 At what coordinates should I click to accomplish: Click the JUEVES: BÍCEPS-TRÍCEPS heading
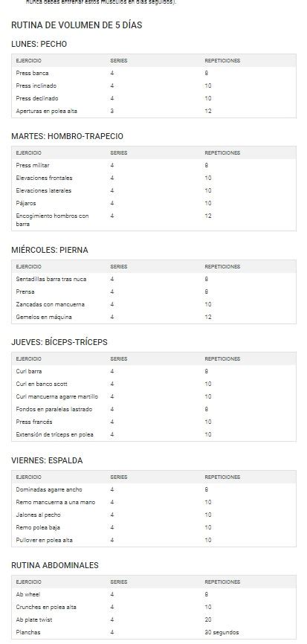pyautogui.click(x=59, y=342)
